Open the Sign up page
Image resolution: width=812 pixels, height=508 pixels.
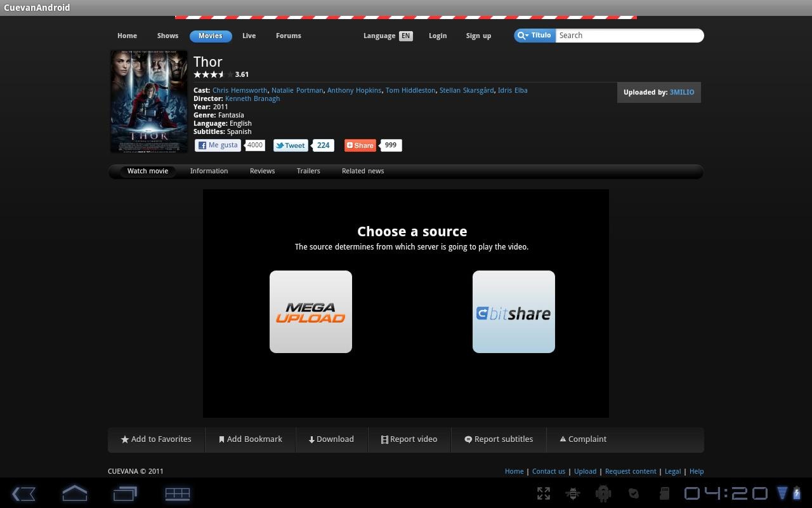pos(478,36)
